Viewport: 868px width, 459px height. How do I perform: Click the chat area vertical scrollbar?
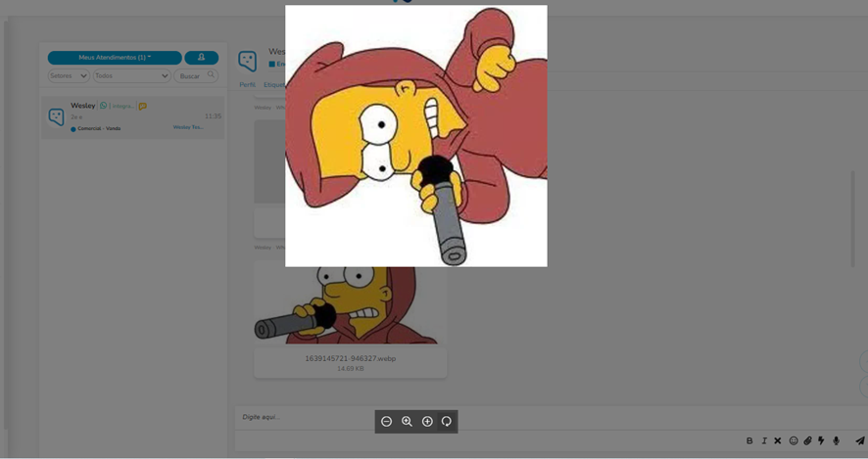pos(852,219)
